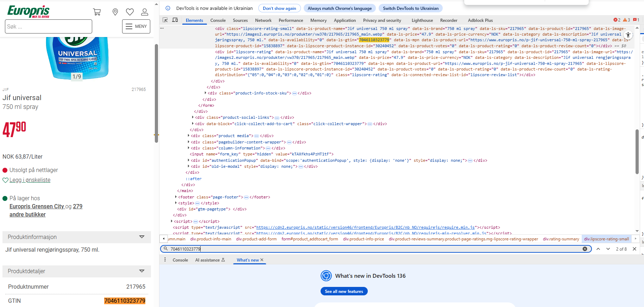
Task: Expand the pagebuilder-content-wrapper div node
Action: (189, 142)
